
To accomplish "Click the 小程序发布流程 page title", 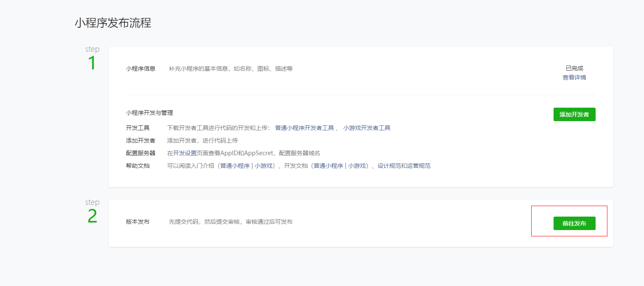I will 113,23.
